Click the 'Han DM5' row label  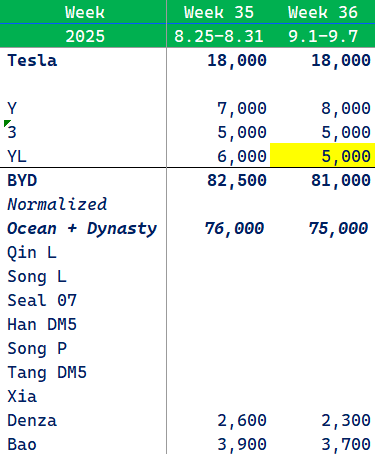[42, 324]
